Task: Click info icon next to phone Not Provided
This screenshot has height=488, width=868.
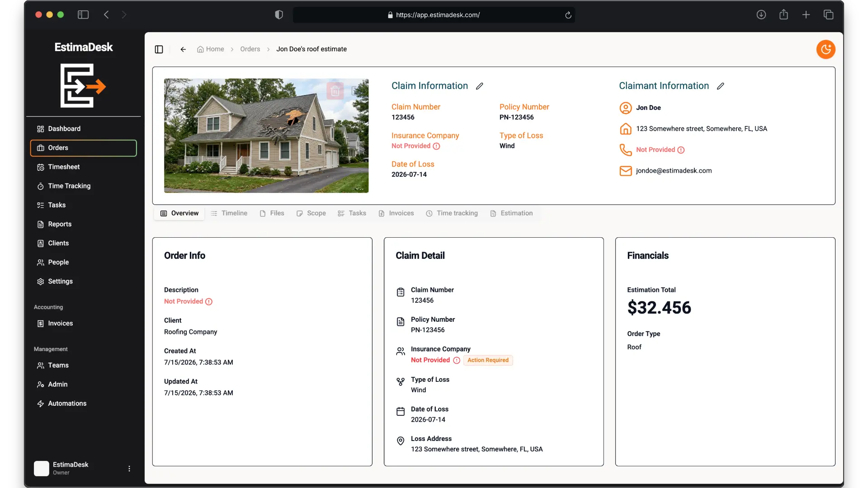Action: tap(681, 150)
